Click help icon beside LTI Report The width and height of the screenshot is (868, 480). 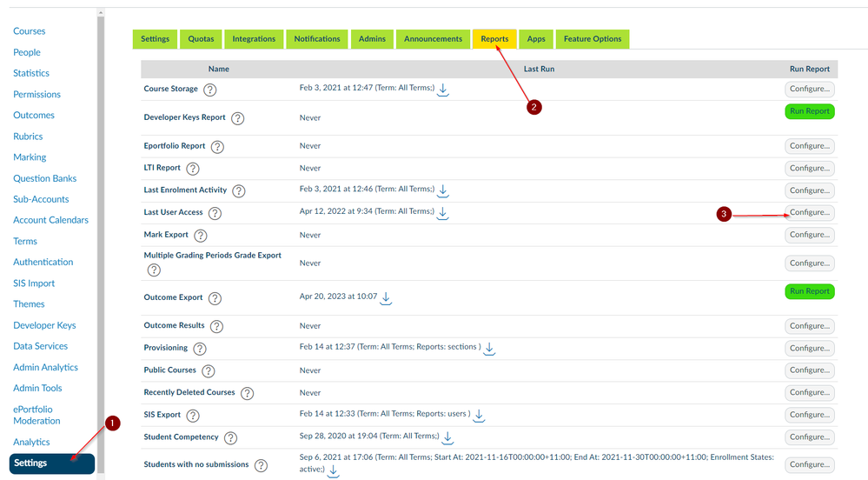click(193, 169)
